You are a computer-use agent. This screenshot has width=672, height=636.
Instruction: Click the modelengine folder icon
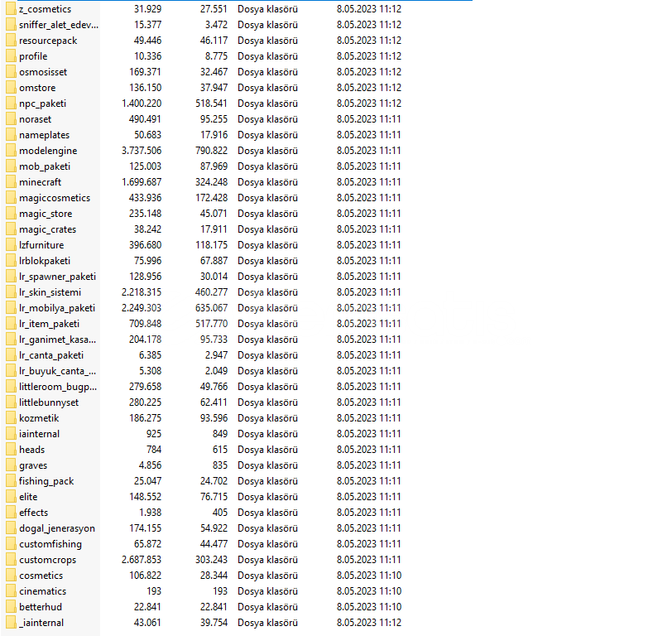11,151
